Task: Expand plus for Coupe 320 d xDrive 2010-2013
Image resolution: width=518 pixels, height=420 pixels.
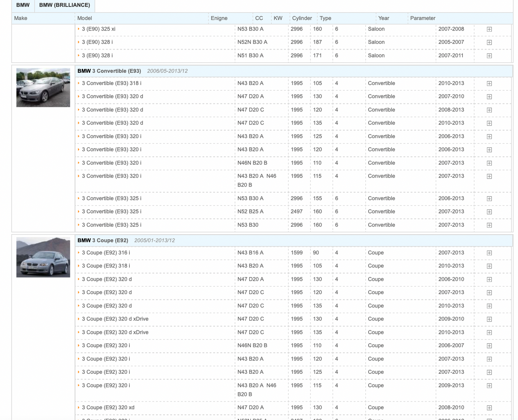Action: point(489,332)
